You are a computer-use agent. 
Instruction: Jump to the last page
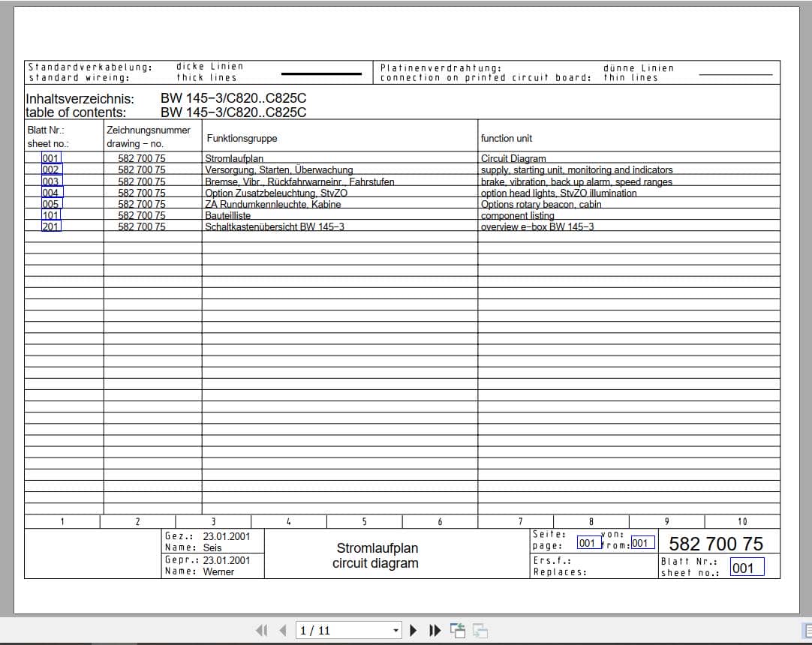435,630
